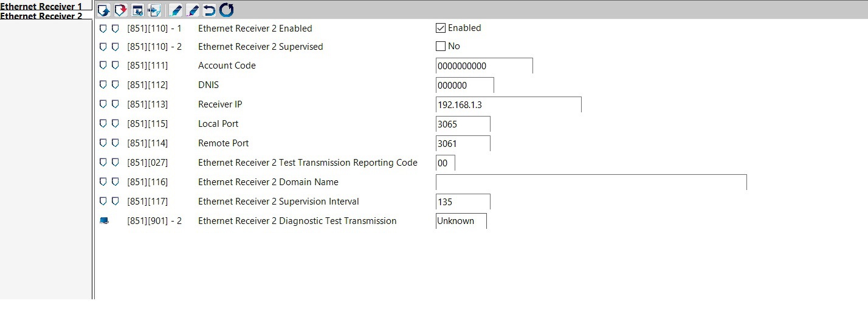Click the Receiver IP label
This screenshot has height=329, width=868.
[x=220, y=104]
